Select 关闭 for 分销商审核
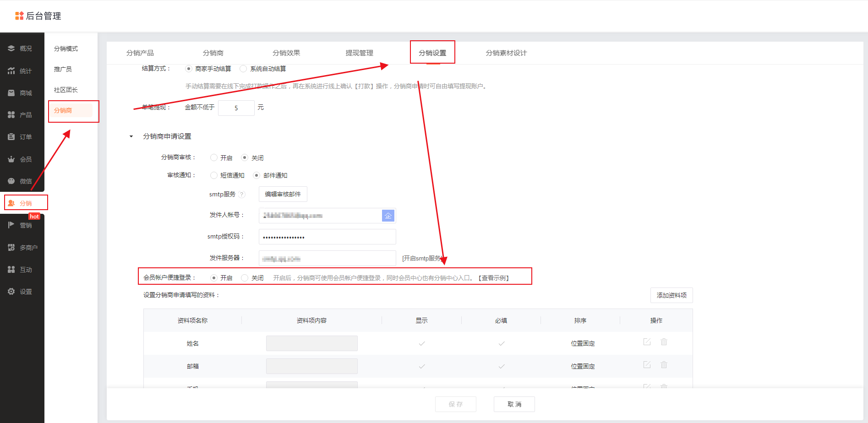This screenshot has height=423, width=868. (x=245, y=157)
